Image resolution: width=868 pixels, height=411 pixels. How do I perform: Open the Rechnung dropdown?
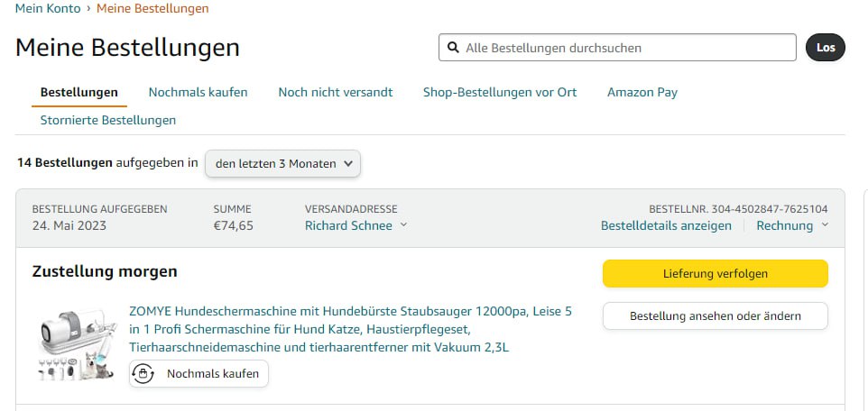click(x=791, y=225)
